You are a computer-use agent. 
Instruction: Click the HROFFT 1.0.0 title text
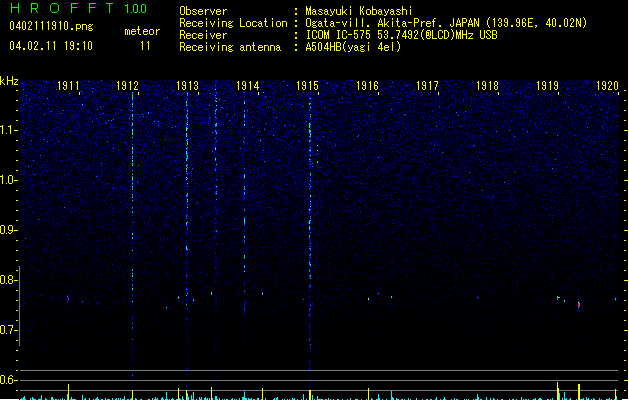pyautogui.click(x=78, y=8)
